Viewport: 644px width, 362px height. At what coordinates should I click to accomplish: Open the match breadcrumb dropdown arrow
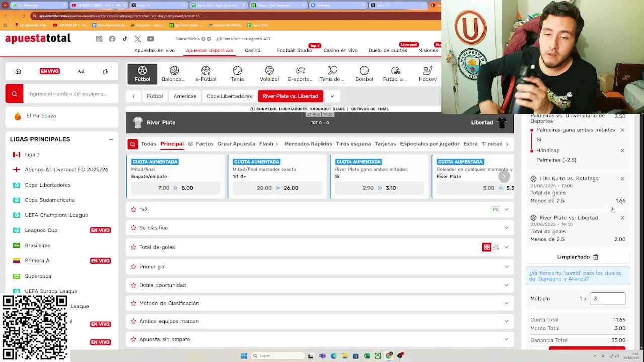pyautogui.click(x=332, y=96)
